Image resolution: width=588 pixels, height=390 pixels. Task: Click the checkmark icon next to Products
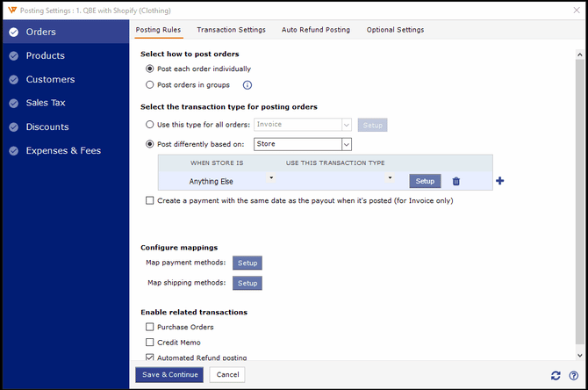tap(12, 56)
